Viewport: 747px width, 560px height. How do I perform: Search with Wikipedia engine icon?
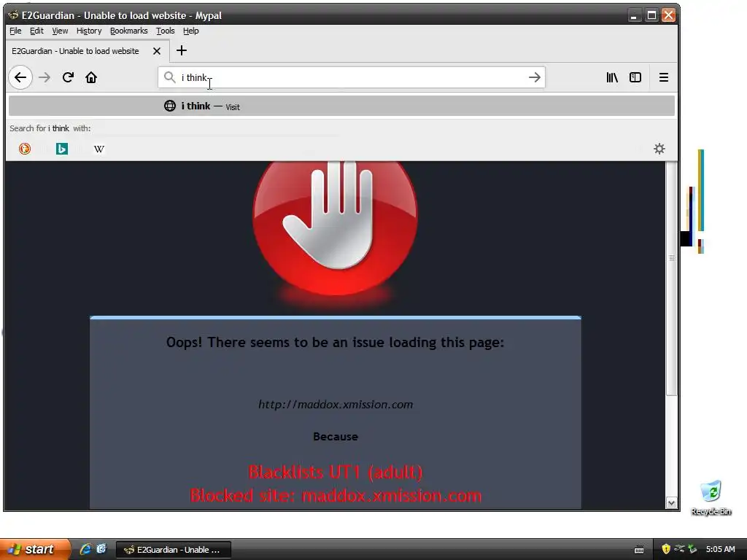(x=99, y=149)
